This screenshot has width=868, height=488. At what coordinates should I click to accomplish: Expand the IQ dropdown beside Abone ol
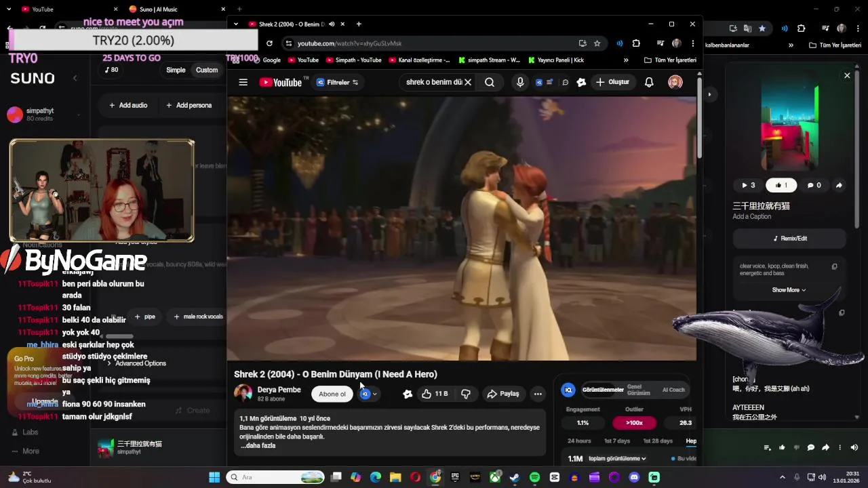click(368, 394)
